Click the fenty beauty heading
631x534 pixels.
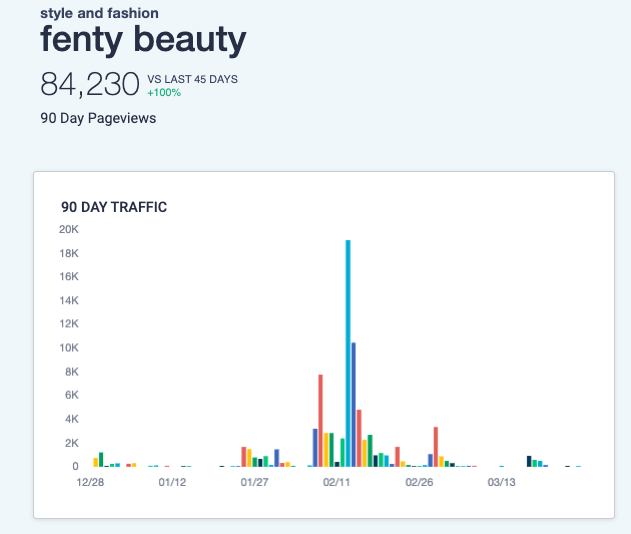pos(143,39)
